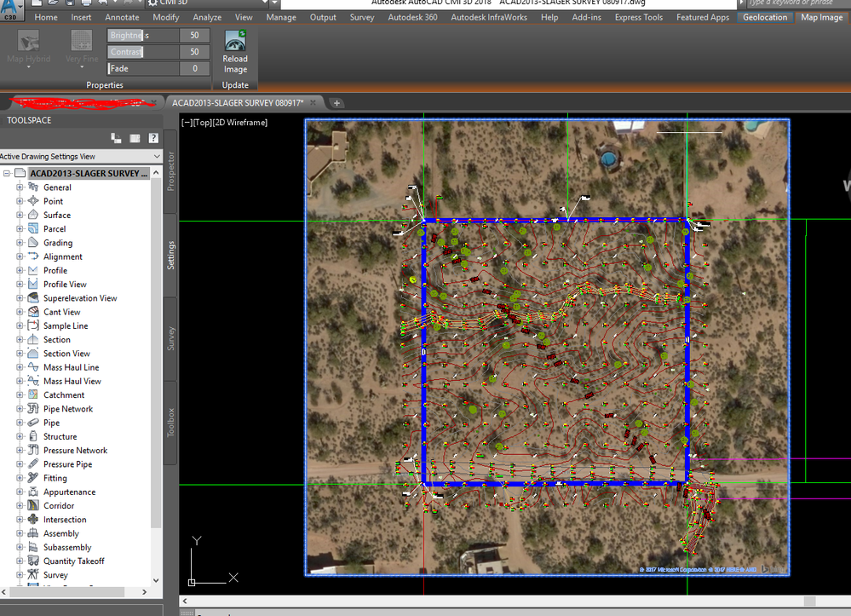Viewport: 851px width, 616px height.
Task: Click the Catchment icon in tree
Action: coord(33,394)
